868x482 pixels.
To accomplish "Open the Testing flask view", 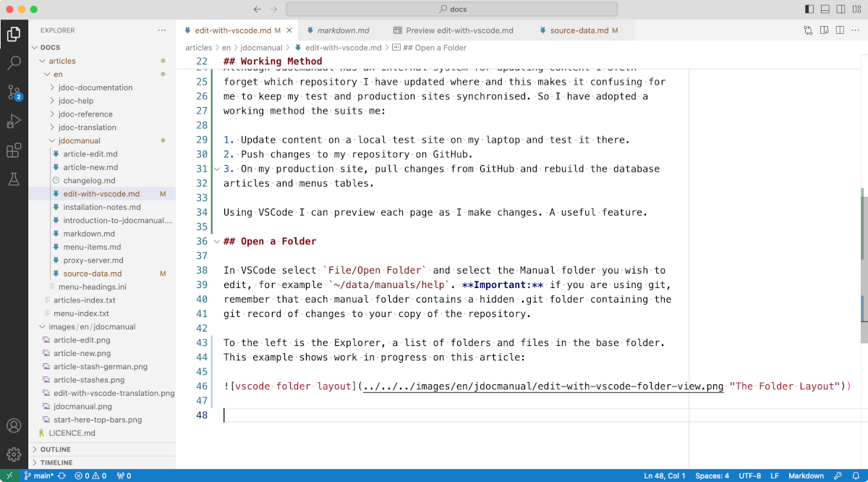I will (x=14, y=179).
